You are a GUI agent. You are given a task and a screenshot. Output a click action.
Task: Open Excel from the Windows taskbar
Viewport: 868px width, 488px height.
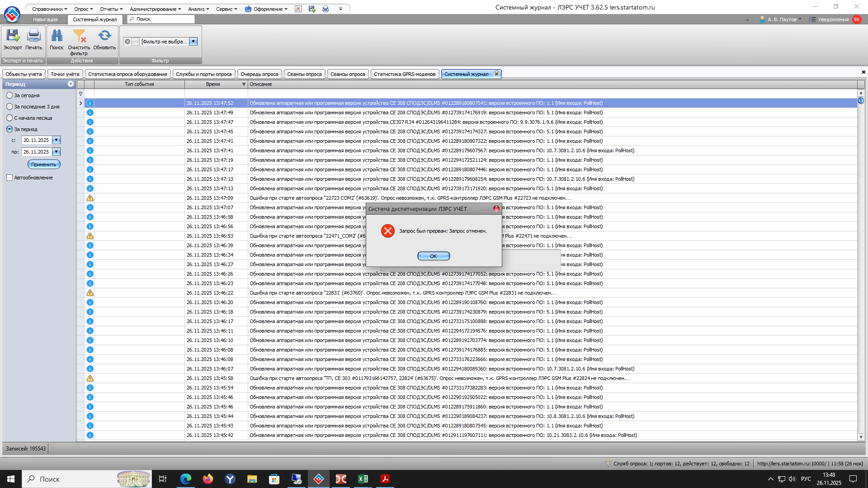pos(363,479)
